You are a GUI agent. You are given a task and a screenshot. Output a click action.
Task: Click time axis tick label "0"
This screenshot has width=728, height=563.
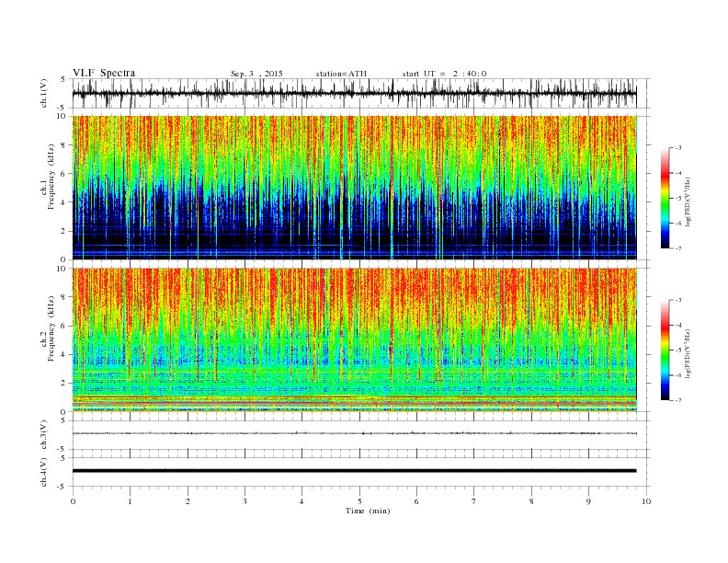tap(73, 501)
